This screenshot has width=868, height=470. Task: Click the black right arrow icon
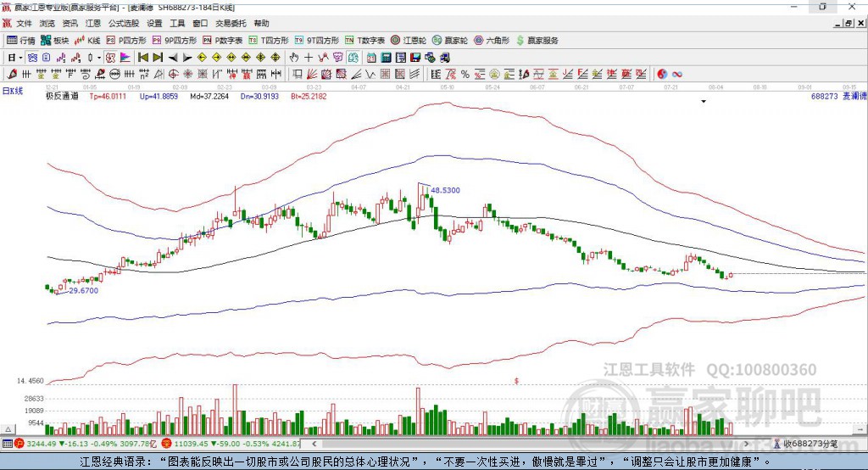click(187, 58)
